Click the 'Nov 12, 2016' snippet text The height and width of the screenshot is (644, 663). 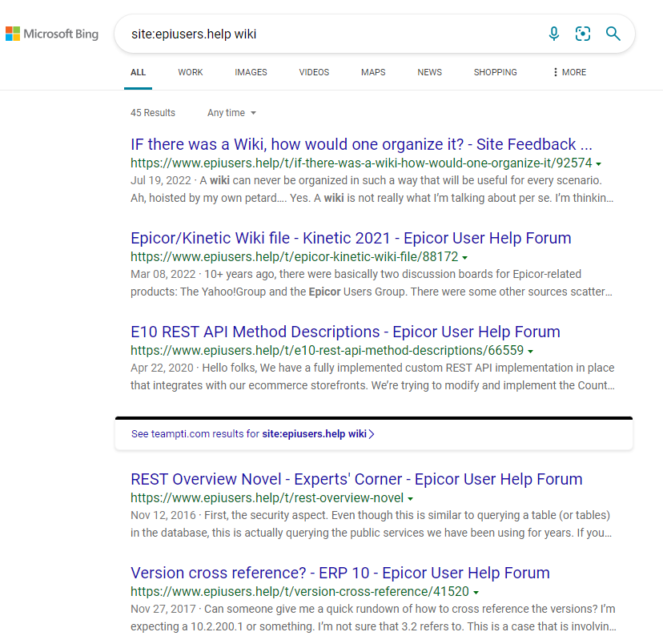[x=163, y=516]
